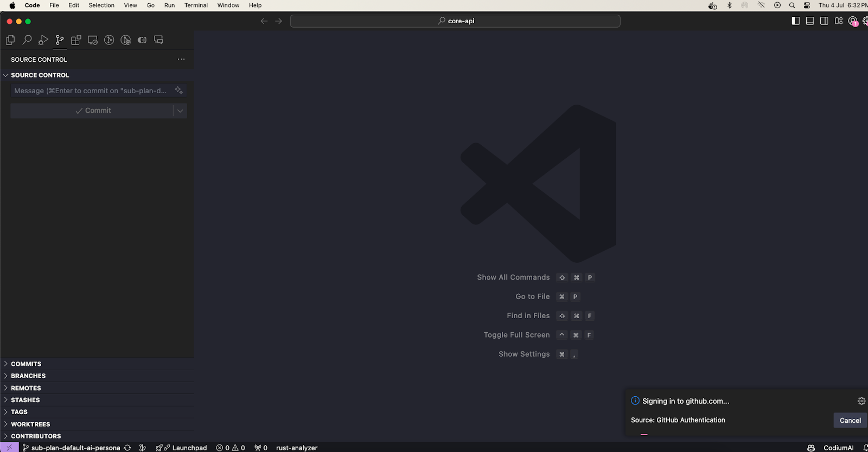Click the Go Forward arrow
The height and width of the screenshot is (452, 868).
coord(279,21)
